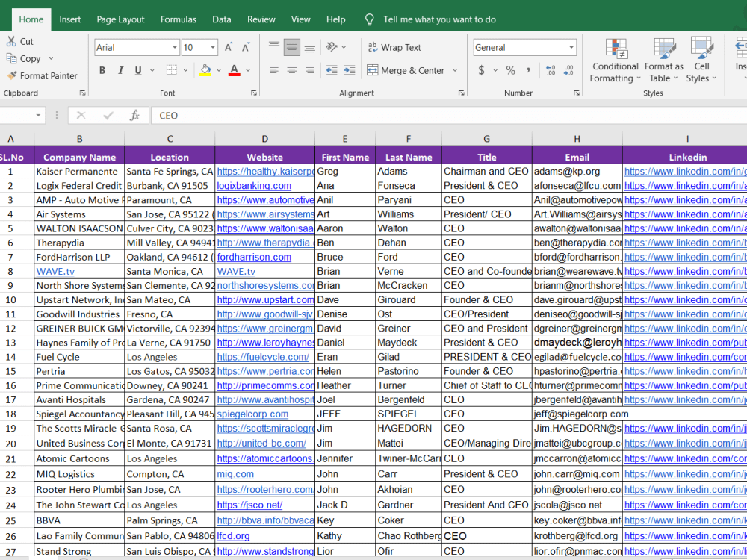Image resolution: width=747 pixels, height=560 pixels.
Task: Open miq.com website link
Action: pos(235,474)
